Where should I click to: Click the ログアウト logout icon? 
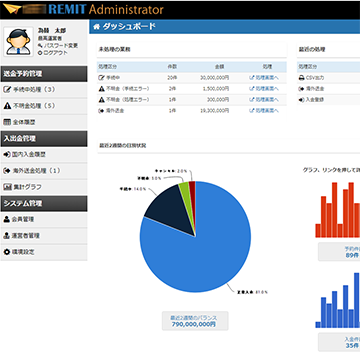(40, 53)
